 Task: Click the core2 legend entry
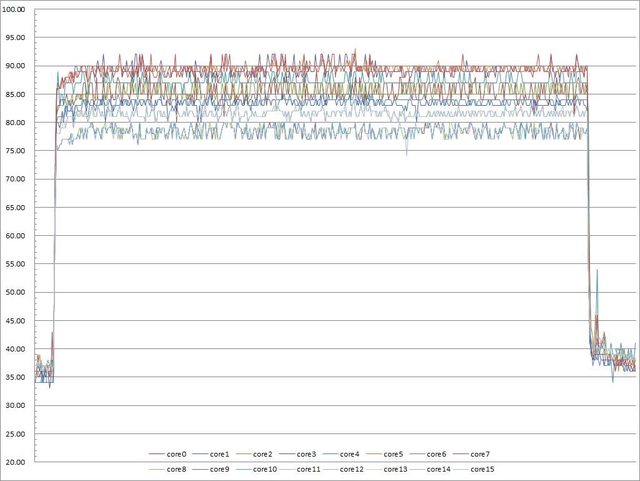coord(263,454)
